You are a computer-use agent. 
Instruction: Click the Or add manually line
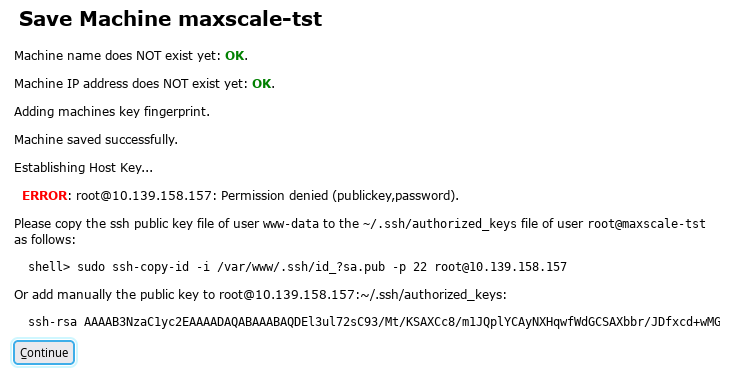[260, 295]
